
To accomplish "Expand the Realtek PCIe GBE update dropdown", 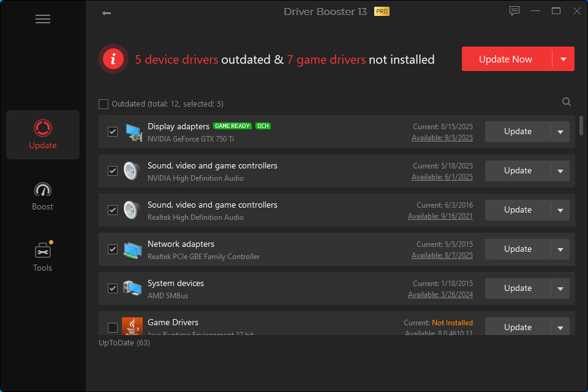I will 561,249.
